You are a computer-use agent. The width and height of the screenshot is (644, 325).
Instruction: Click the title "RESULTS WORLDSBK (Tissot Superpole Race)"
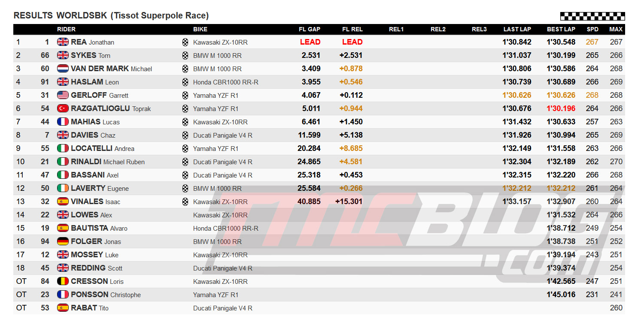pyautogui.click(x=111, y=15)
